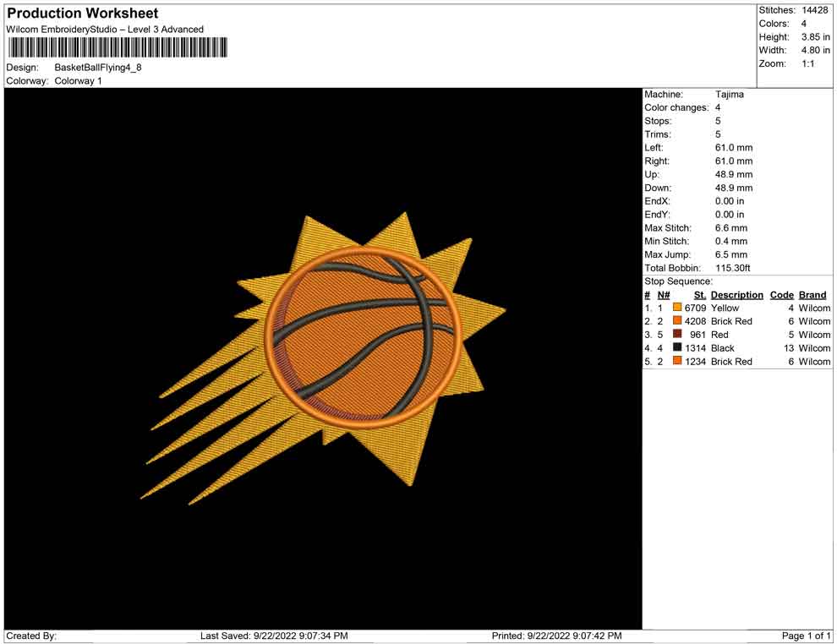Image resolution: width=837 pixels, height=644 pixels.
Task: Click the Width value '4.80 in'
Action: (815, 50)
